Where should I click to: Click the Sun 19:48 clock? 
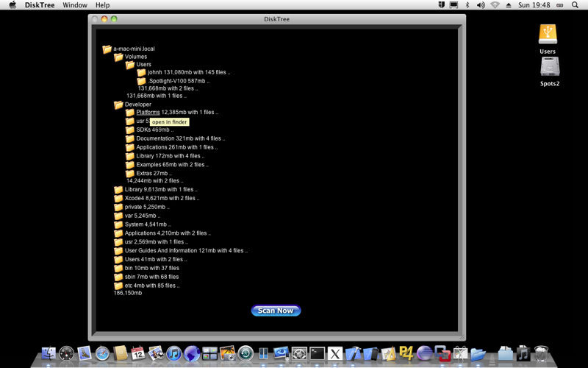(534, 5)
